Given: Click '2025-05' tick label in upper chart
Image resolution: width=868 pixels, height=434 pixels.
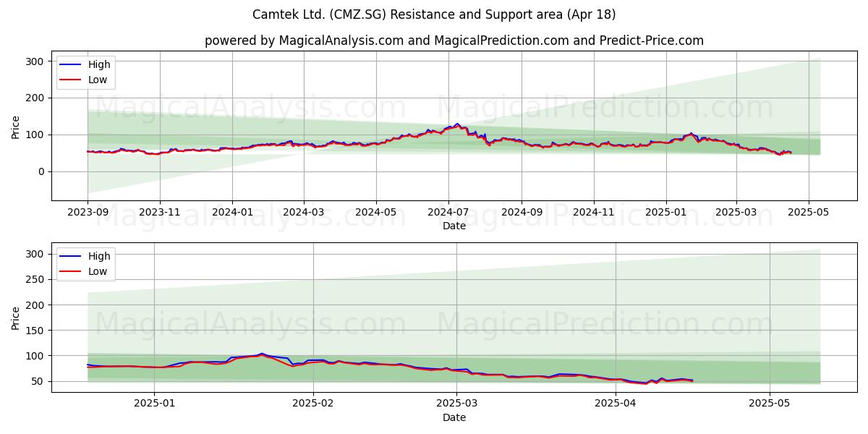Looking at the screenshot, I should (809, 212).
